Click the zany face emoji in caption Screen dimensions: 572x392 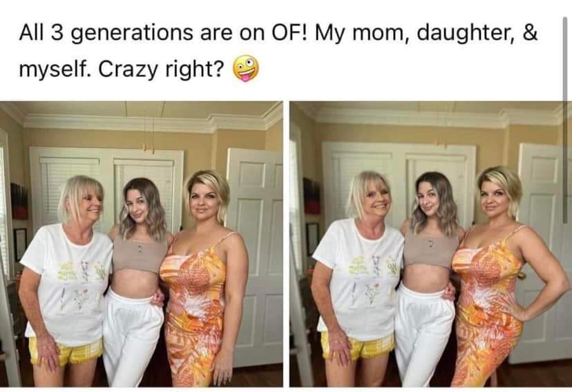(x=246, y=68)
